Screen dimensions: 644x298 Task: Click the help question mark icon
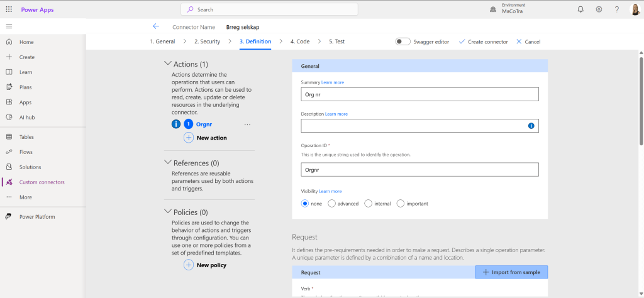tap(617, 9)
